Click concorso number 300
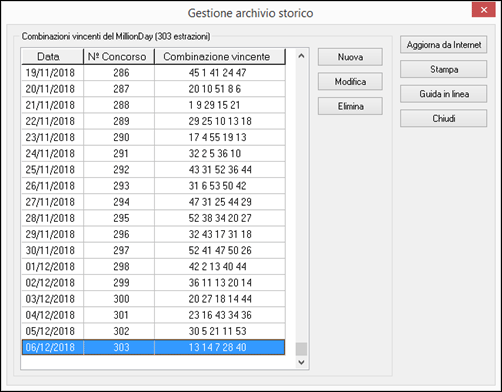Image resolution: width=502 pixels, height=392 pixels. click(x=121, y=299)
